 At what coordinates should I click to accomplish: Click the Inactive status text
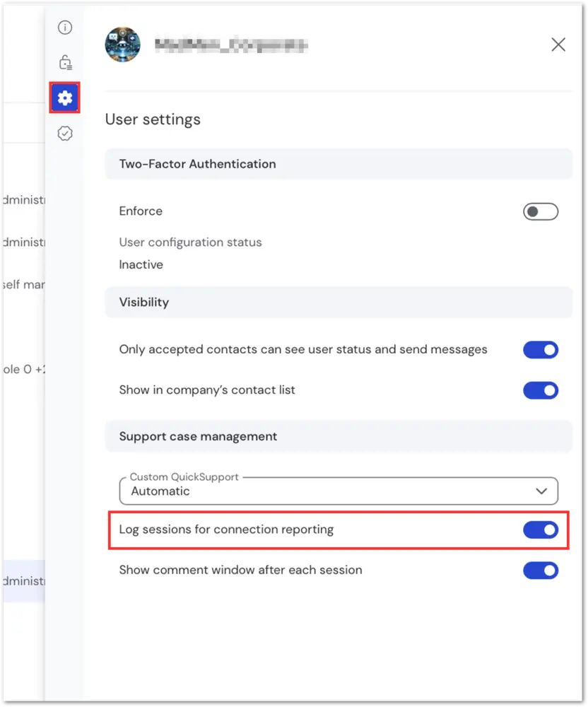(x=141, y=264)
